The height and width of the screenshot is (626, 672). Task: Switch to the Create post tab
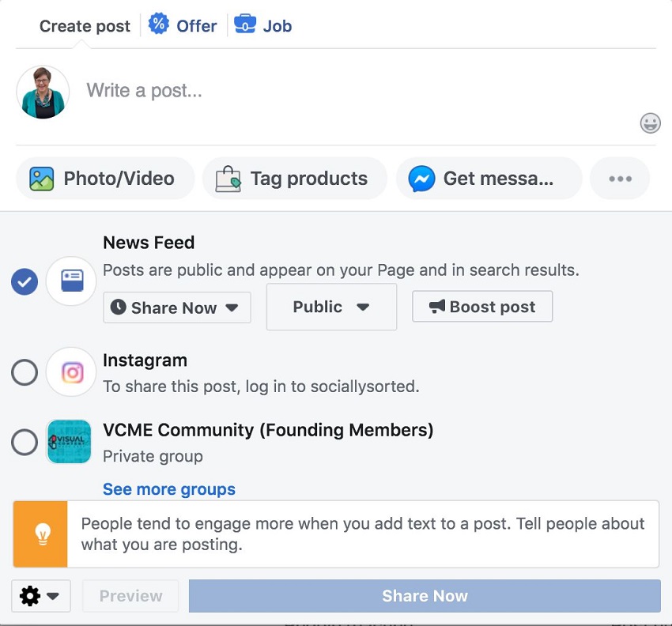(85, 25)
